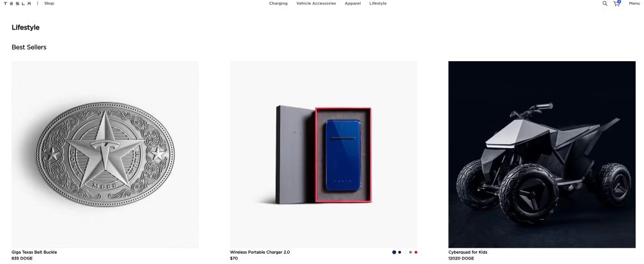The image size is (644, 264).
Task: Open the Wireless Portable Charger product image
Action: 324,155
